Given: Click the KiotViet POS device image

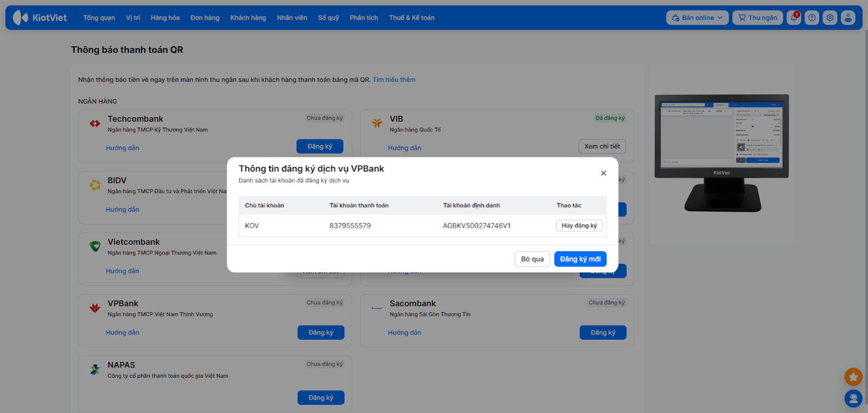Looking at the screenshot, I should point(722,153).
